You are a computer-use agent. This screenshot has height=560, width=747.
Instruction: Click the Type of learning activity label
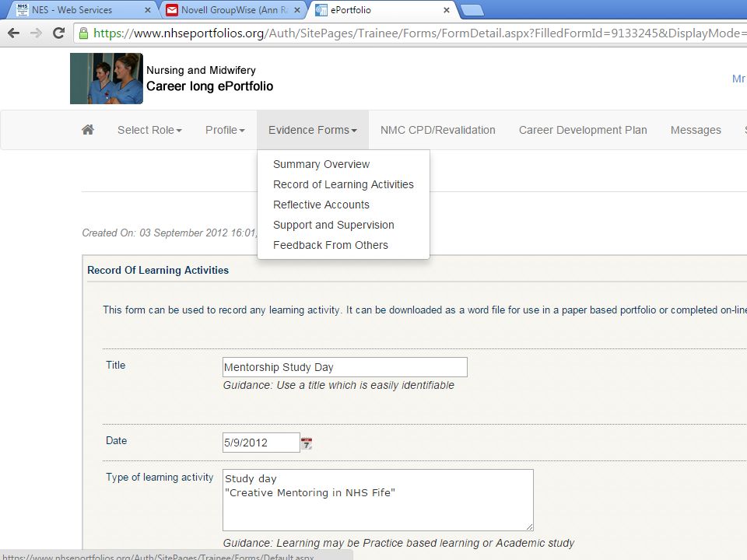tap(159, 477)
